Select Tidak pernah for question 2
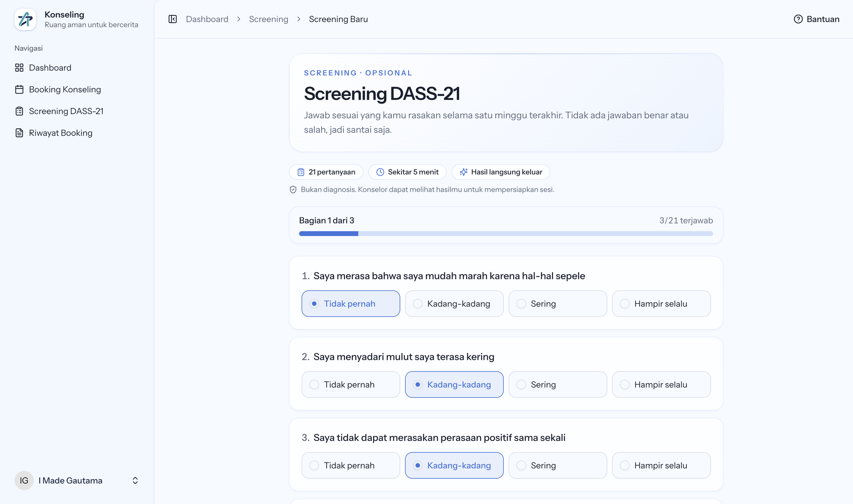Viewport: 853px width, 504px height. click(x=351, y=385)
